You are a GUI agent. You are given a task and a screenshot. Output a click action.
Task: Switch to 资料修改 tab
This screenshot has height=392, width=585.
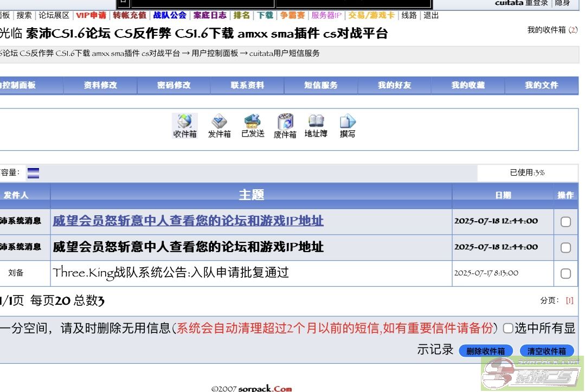click(100, 85)
